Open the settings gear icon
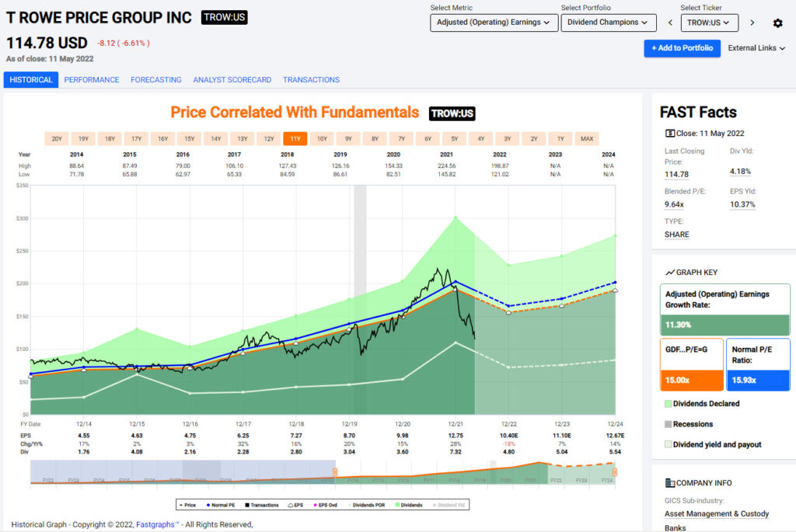796x532 pixels. [x=777, y=24]
